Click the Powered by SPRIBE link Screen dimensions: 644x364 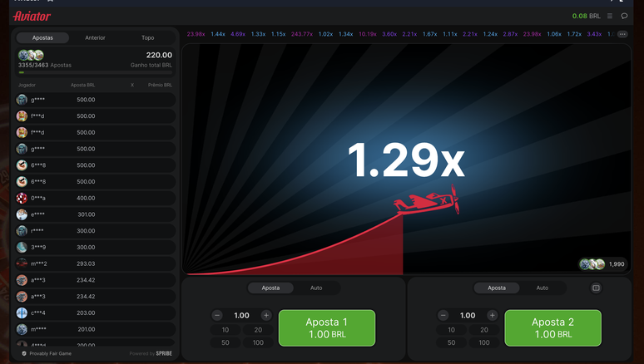tap(151, 353)
